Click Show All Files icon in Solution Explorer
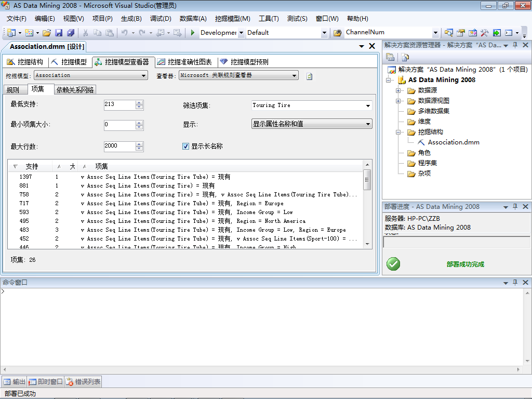532x399 pixels. point(405,57)
